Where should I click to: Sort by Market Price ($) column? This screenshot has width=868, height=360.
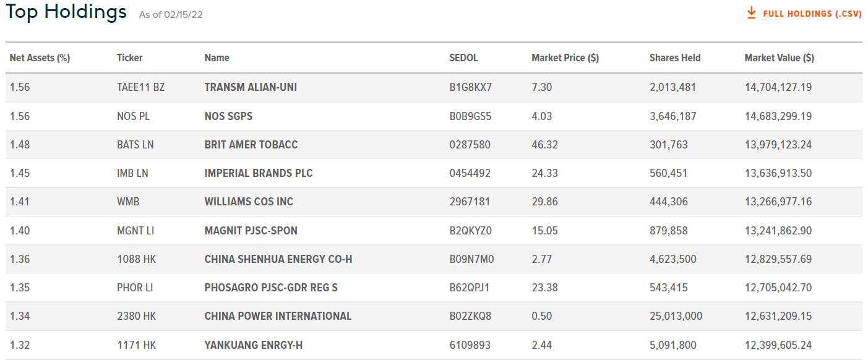(x=564, y=58)
